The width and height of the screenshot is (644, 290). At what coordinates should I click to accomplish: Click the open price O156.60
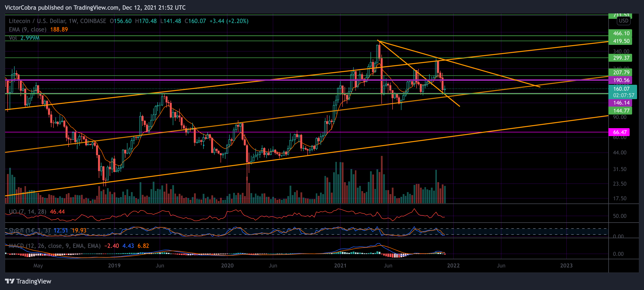click(x=121, y=21)
